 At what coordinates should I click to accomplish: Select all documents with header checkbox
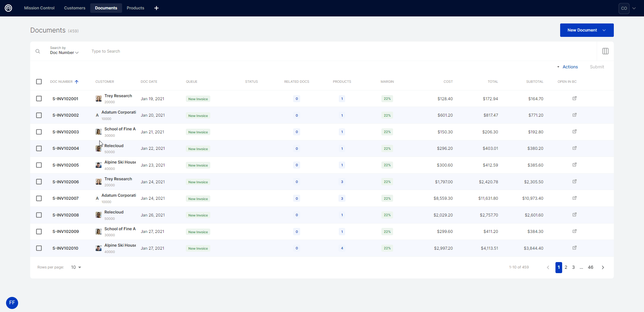pos(39,82)
